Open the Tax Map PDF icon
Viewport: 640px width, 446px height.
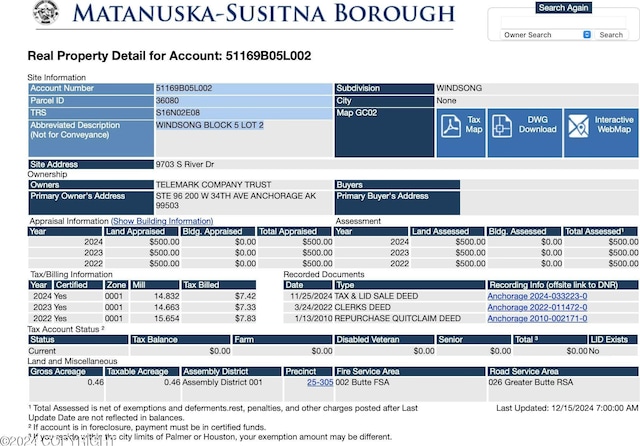tap(451, 126)
